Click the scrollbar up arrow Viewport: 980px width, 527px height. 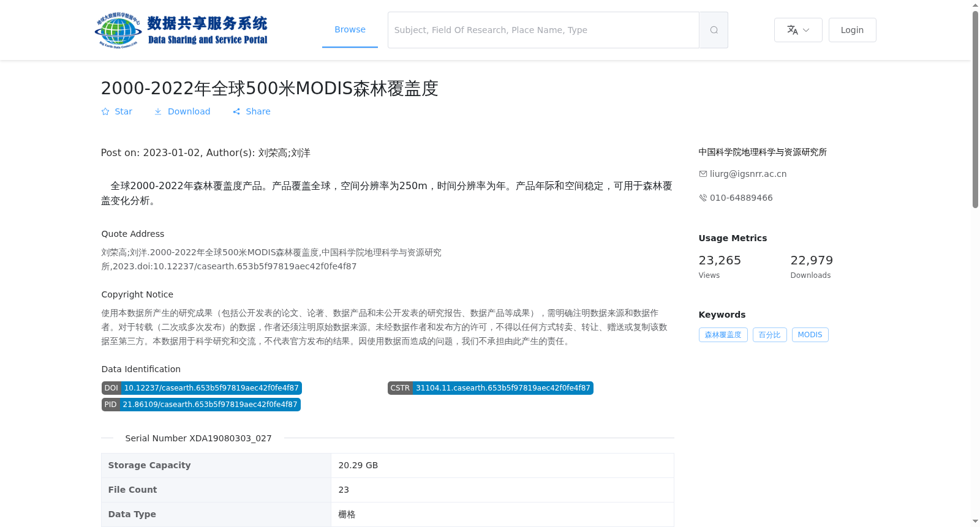[x=976, y=5]
